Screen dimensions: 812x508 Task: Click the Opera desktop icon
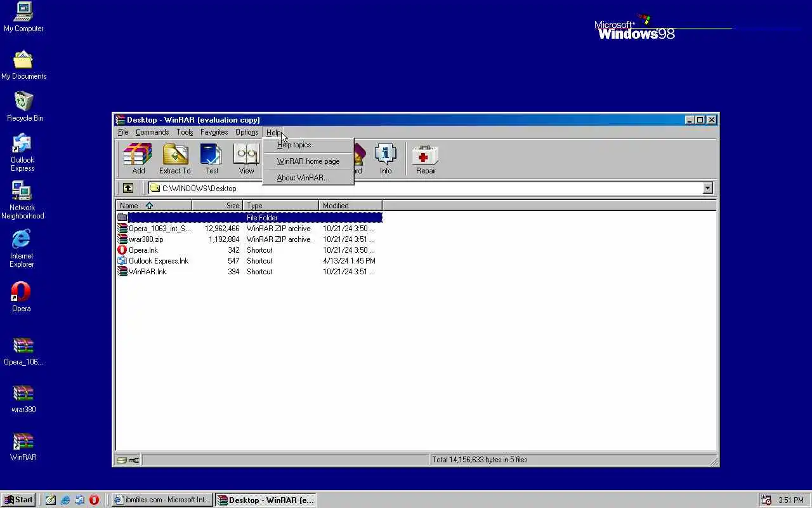pos(21,297)
